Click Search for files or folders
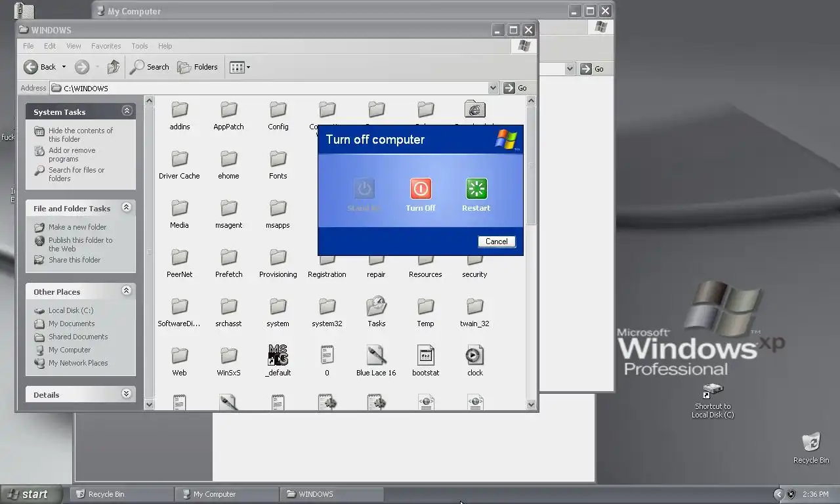The height and width of the screenshot is (504, 840). pos(76,174)
